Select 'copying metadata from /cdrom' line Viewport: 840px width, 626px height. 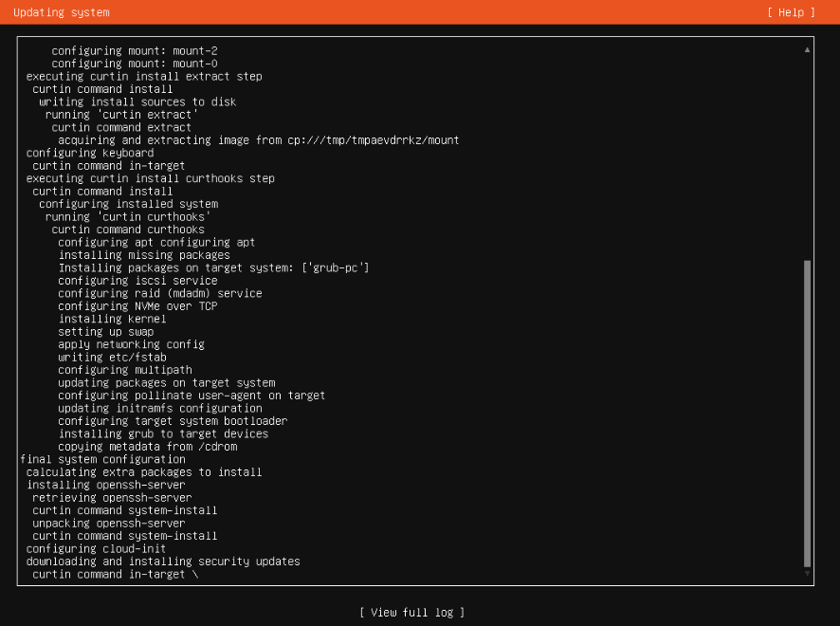pos(147,447)
